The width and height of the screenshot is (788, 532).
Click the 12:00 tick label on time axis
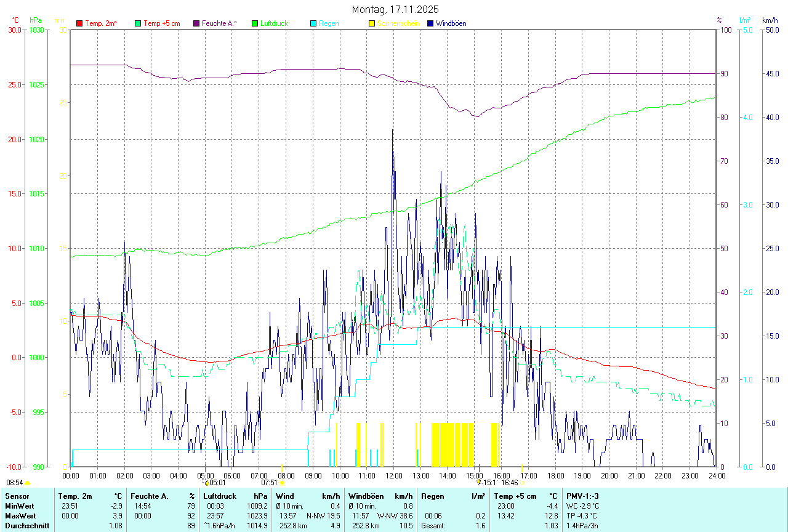[x=394, y=476]
